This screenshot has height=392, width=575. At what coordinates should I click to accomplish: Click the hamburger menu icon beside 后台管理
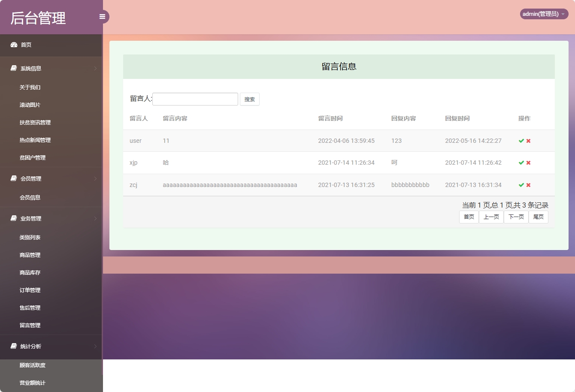pos(102,16)
